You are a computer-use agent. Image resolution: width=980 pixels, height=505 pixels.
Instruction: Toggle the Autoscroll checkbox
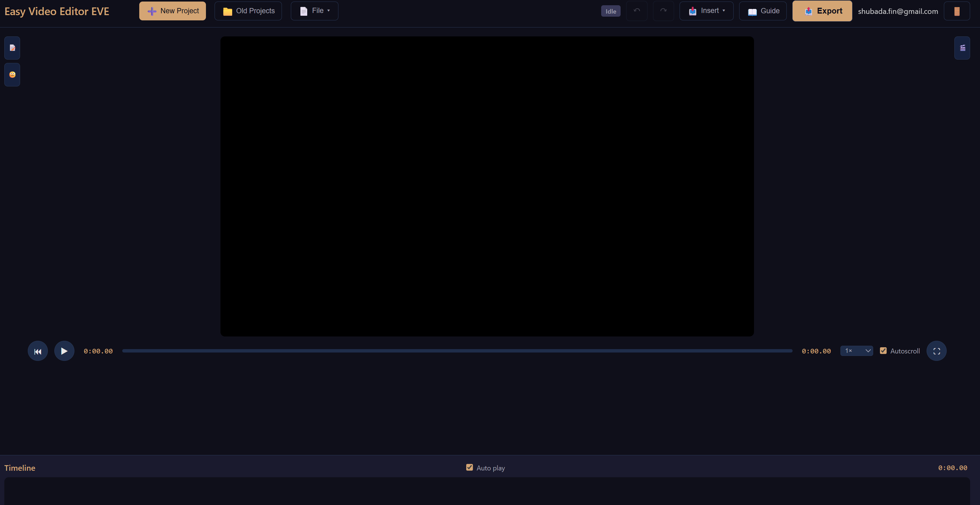(883, 351)
